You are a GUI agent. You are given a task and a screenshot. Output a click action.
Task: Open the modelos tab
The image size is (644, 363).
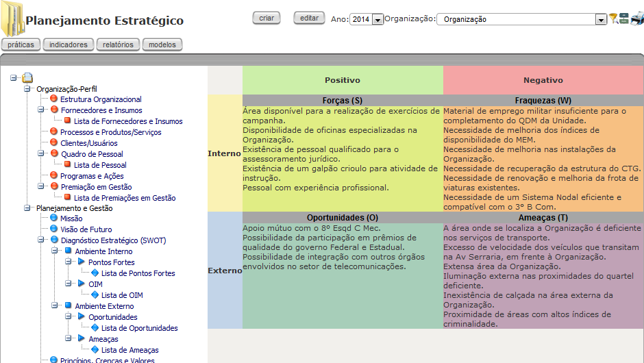[x=162, y=45]
